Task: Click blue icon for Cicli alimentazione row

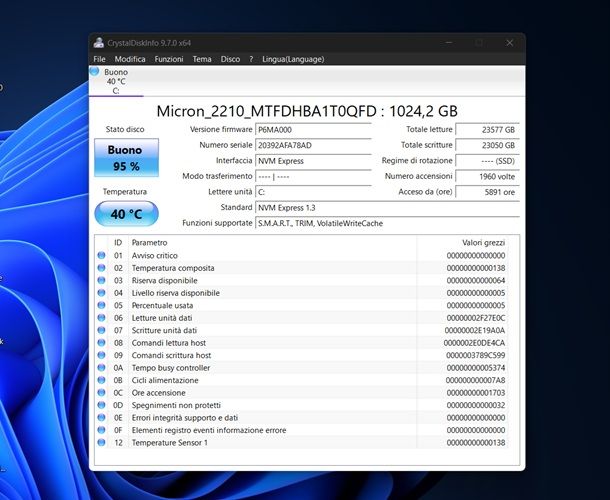Action: tap(101, 380)
